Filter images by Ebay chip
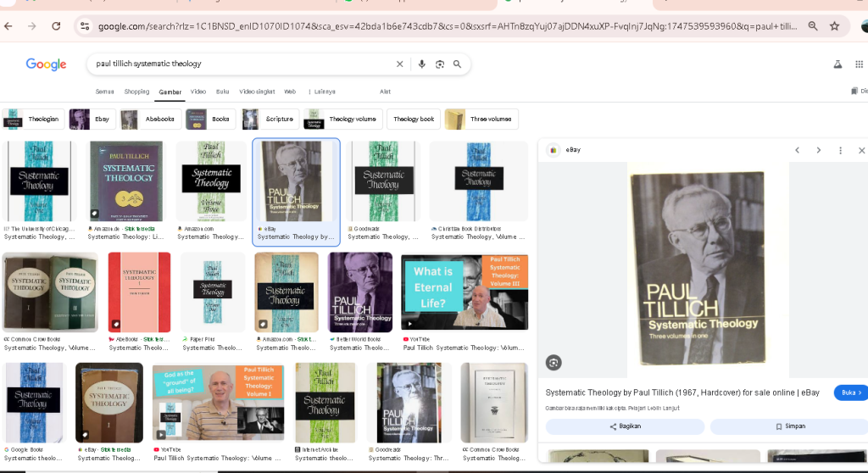This screenshot has height=473, width=868. (92, 119)
